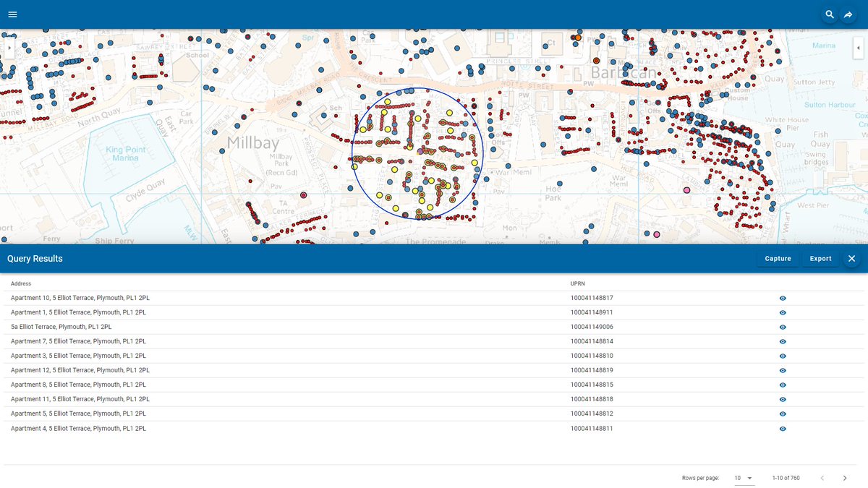868x488 pixels.
Task: Sort results by the UPRN column
Action: click(576, 283)
